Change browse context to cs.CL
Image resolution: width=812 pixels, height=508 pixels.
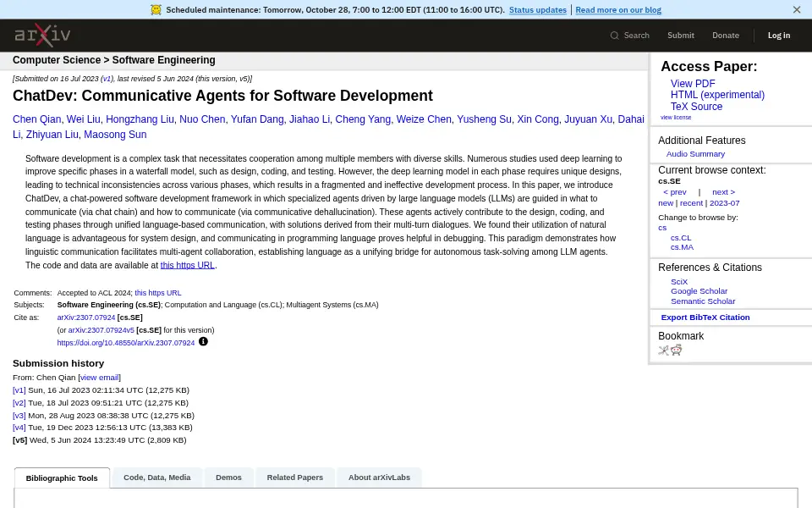(681, 238)
